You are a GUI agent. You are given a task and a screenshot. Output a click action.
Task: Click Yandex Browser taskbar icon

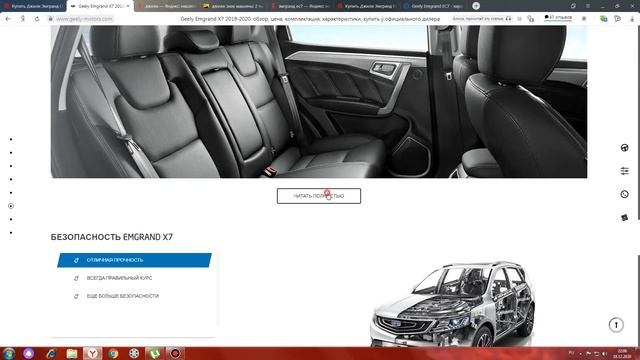click(93, 353)
